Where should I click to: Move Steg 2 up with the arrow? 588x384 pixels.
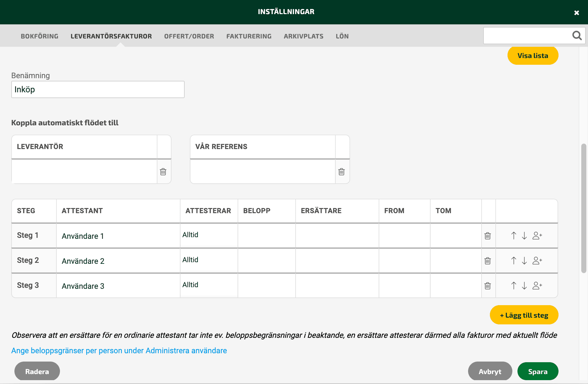pyautogui.click(x=514, y=261)
